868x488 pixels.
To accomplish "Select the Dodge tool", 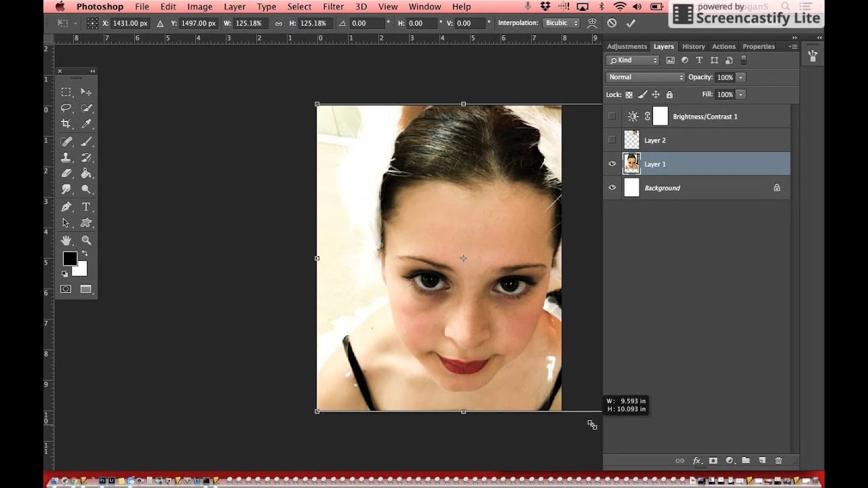I will [86, 190].
